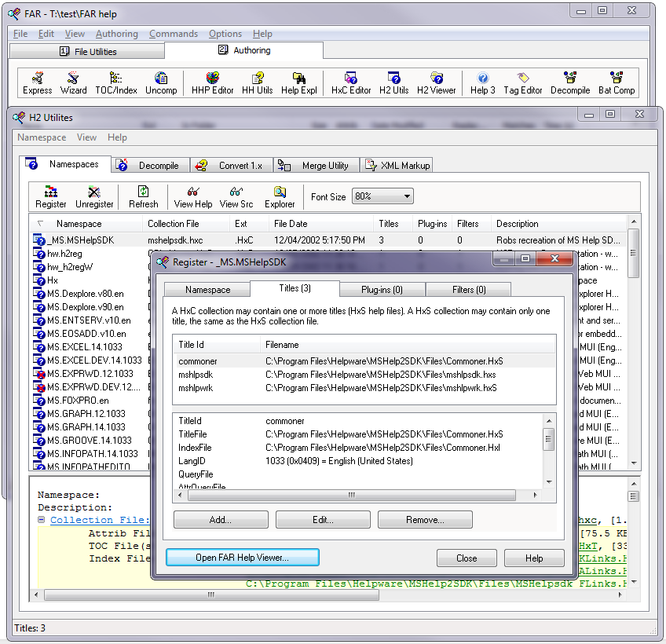
Task: Collapse the Collection File tree node
Action: coord(41,520)
